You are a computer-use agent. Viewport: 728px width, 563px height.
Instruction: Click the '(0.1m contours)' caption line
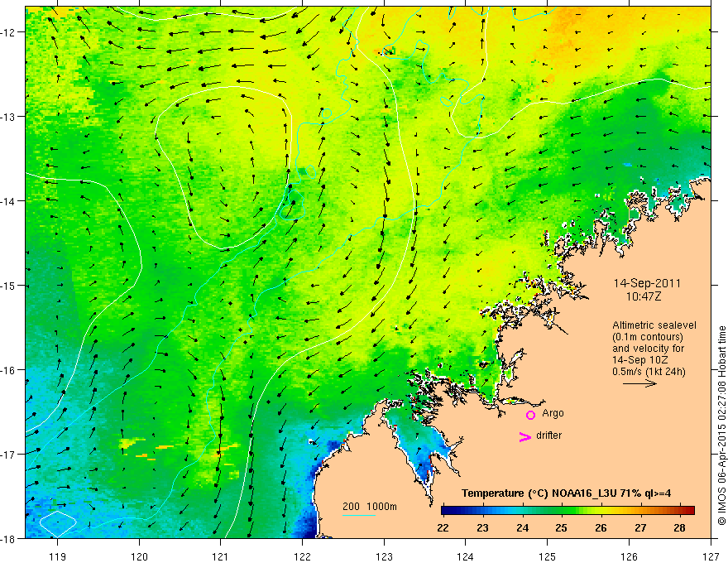pyautogui.click(x=648, y=337)
